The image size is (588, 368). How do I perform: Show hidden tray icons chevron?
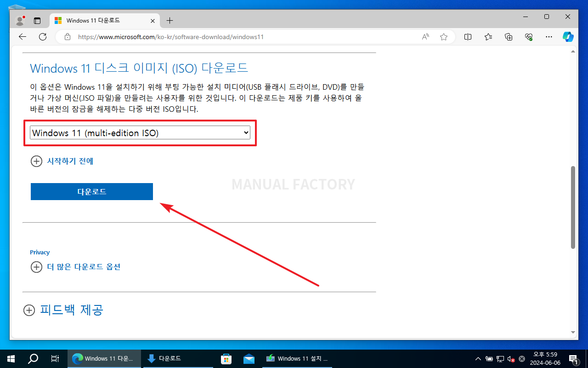click(478, 359)
